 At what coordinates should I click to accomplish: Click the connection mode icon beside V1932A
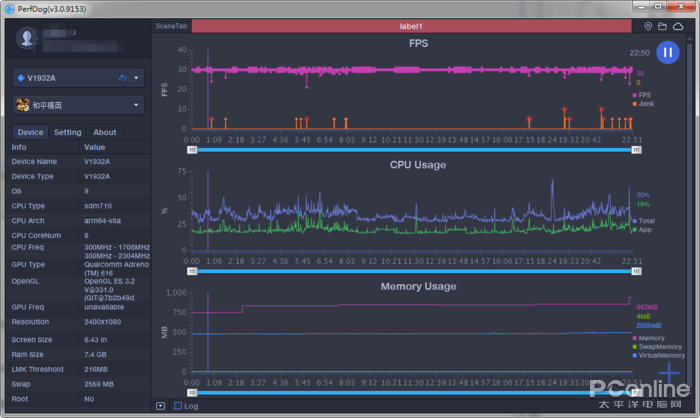pos(123,78)
